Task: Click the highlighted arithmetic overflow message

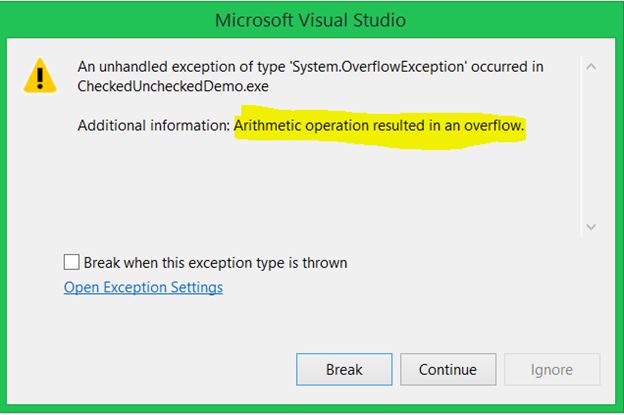Action: coord(380,127)
